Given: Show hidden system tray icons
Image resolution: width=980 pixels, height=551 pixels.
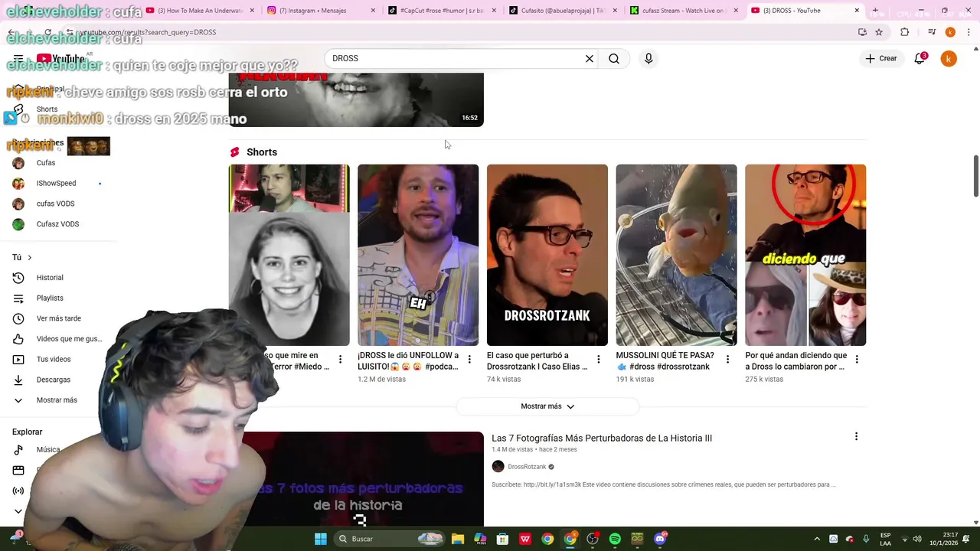Looking at the screenshot, I should click(x=817, y=539).
